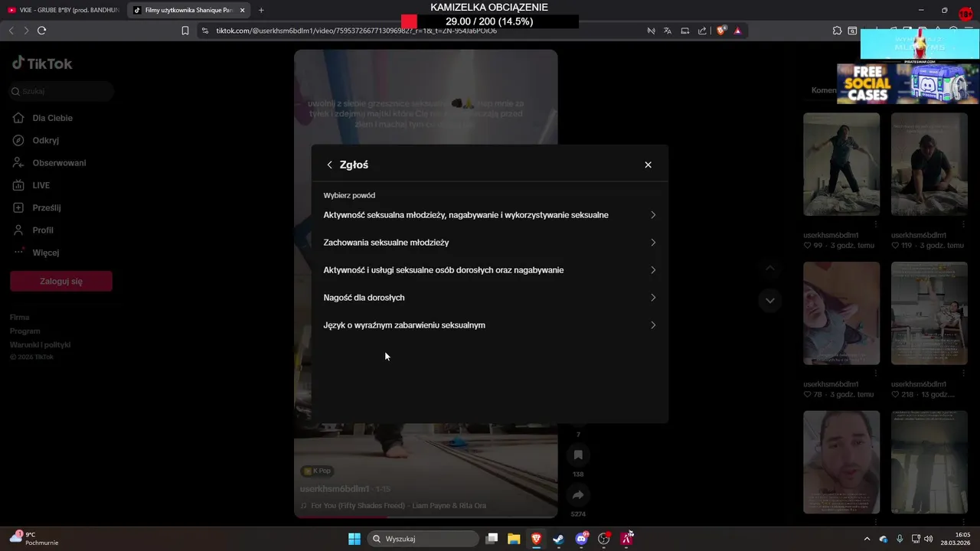Open Steam from the taskbar
Image resolution: width=980 pixels, height=551 pixels.
pyautogui.click(x=558, y=539)
